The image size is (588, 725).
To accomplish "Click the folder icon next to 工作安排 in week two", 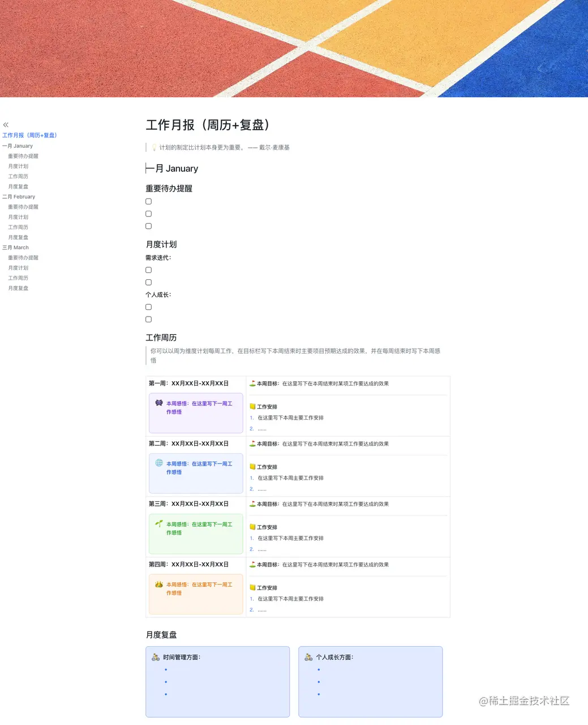I will tap(252, 467).
